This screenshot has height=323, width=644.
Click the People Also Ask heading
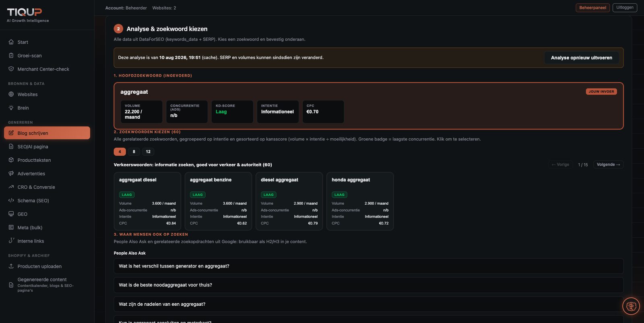[130, 253]
